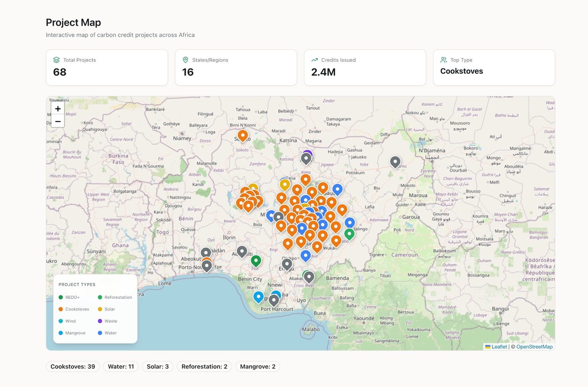588x387 pixels.
Task: Click the Reforestation: 2 chip
Action: pos(205,367)
